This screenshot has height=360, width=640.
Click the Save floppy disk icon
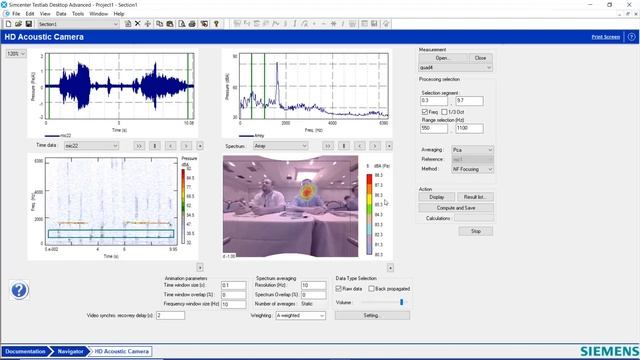point(29,24)
